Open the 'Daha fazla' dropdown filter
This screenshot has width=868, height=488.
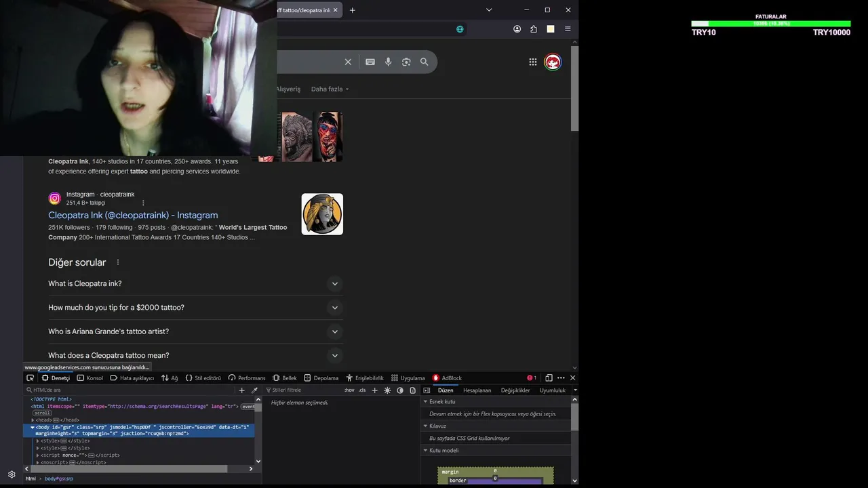[330, 89]
